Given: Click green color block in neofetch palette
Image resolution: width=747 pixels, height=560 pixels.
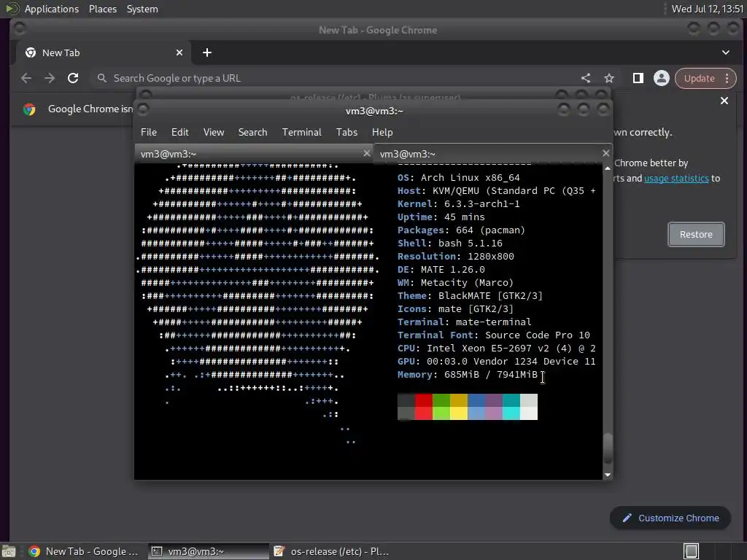Looking at the screenshot, I should 441,407.
